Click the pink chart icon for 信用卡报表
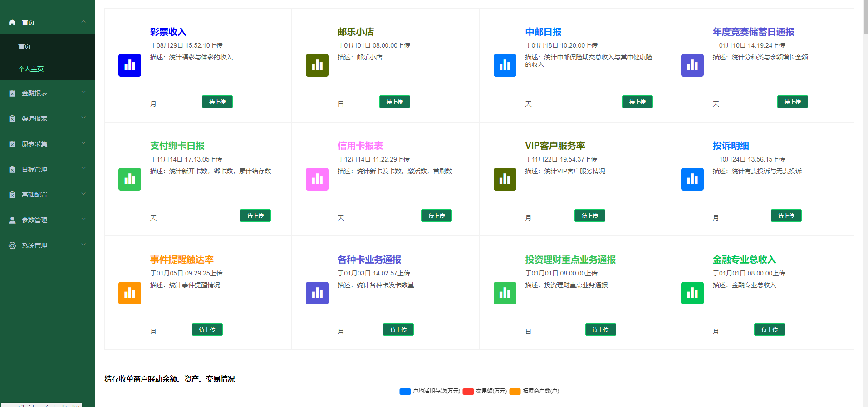Screen dimensions: 868x407 [x=317, y=179]
